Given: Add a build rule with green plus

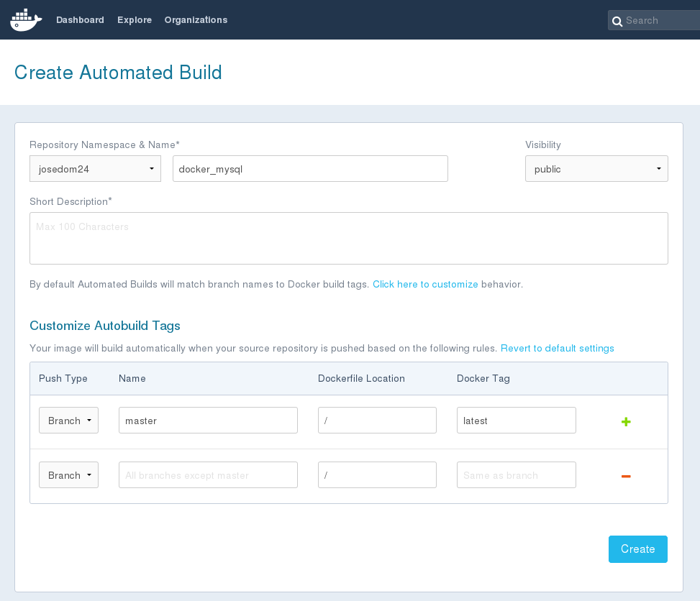Looking at the screenshot, I should click(x=625, y=422).
